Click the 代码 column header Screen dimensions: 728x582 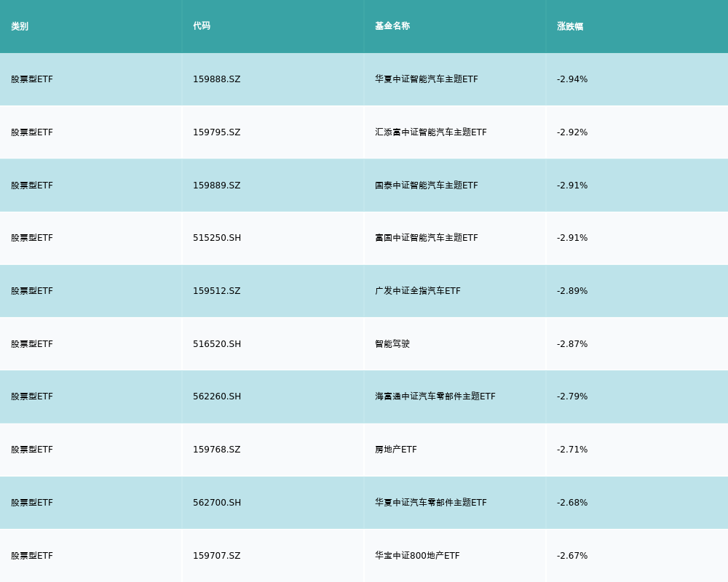point(202,26)
